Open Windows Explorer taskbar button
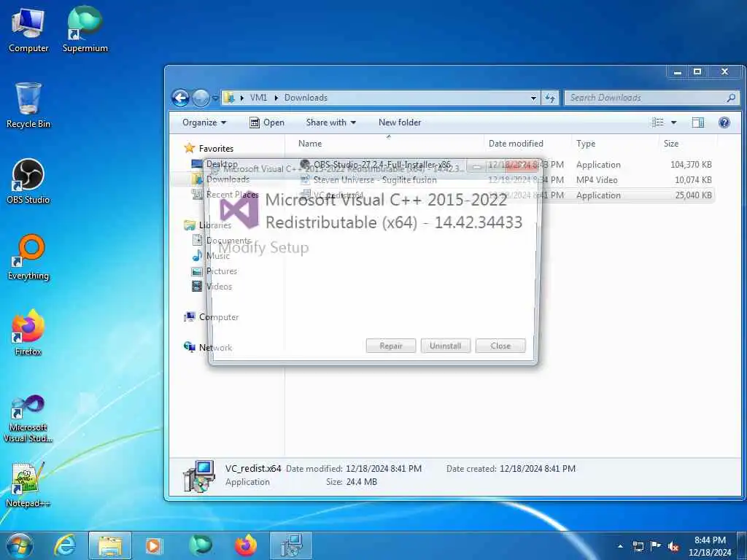Viewport: 747px width, 560px height. (x=110, y=545)
